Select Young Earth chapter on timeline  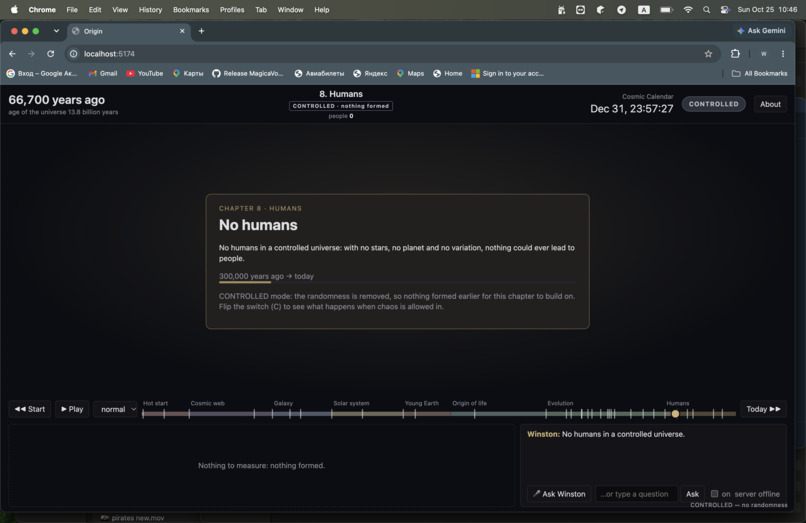coord(422,403)
